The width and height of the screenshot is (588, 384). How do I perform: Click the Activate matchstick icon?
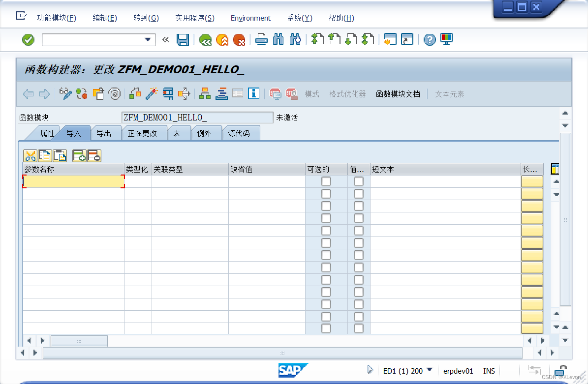(x=152, y=93)
